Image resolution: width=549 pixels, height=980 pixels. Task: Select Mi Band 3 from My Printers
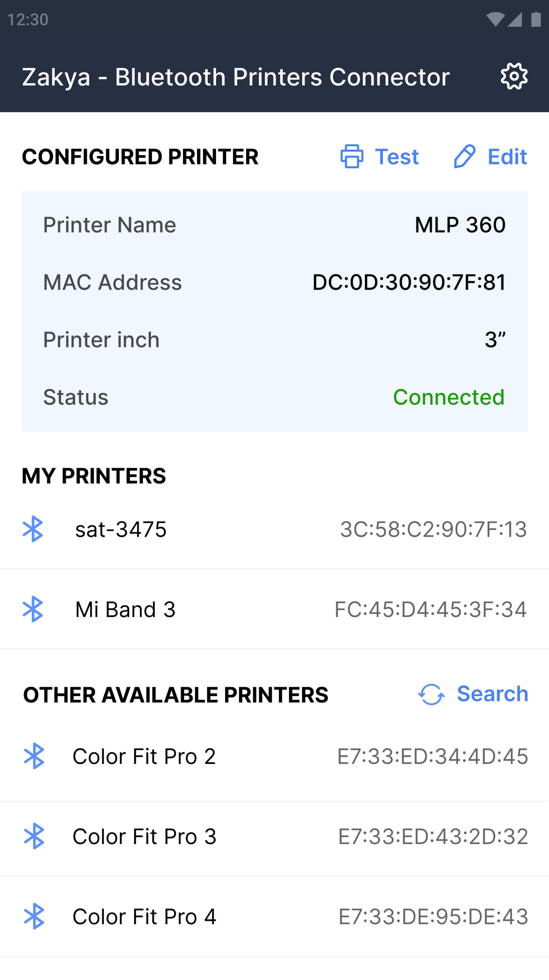pyautogui.click(x=274, y=609)
